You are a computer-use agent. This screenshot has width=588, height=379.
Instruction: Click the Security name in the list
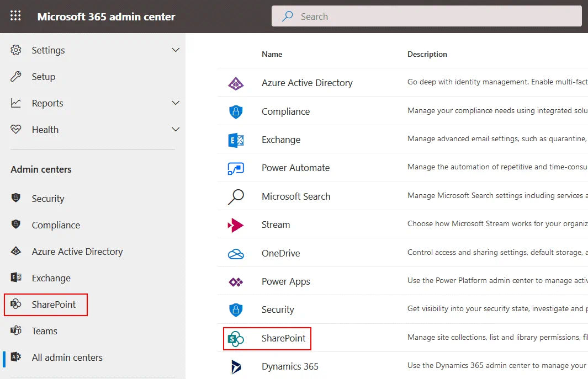coord(278,310)
